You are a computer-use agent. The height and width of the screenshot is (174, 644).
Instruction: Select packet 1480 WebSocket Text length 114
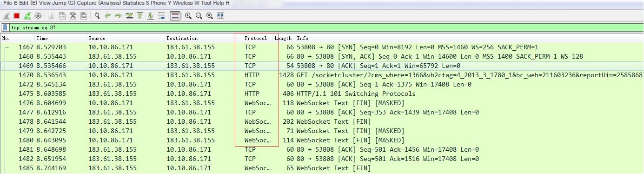(x=322, y=140)
